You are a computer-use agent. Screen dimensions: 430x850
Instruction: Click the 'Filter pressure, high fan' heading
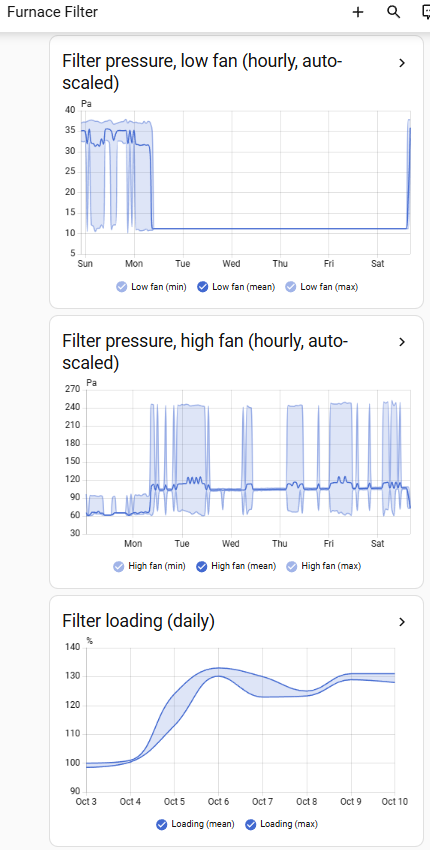205,352
